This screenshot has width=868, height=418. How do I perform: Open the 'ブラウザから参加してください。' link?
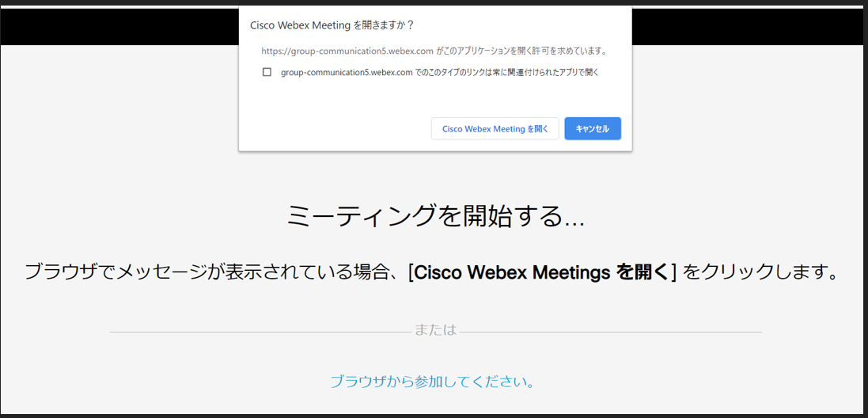[432, 382]
